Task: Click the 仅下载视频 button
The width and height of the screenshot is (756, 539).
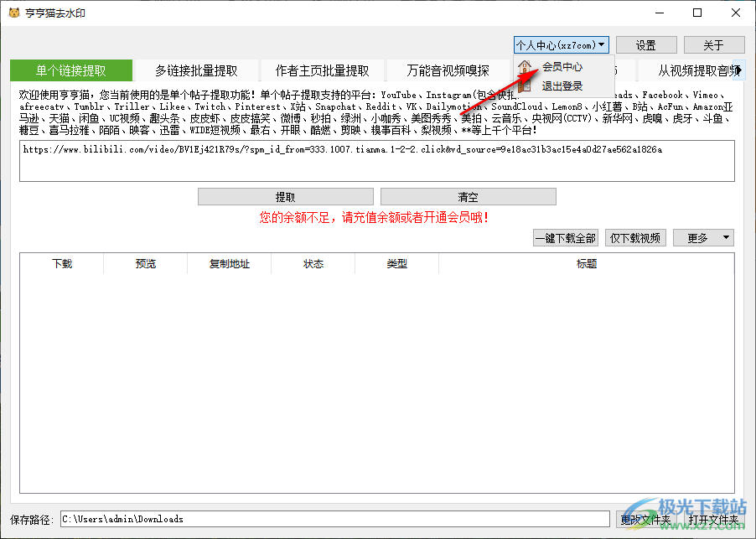Action: (x=635, y=238)
